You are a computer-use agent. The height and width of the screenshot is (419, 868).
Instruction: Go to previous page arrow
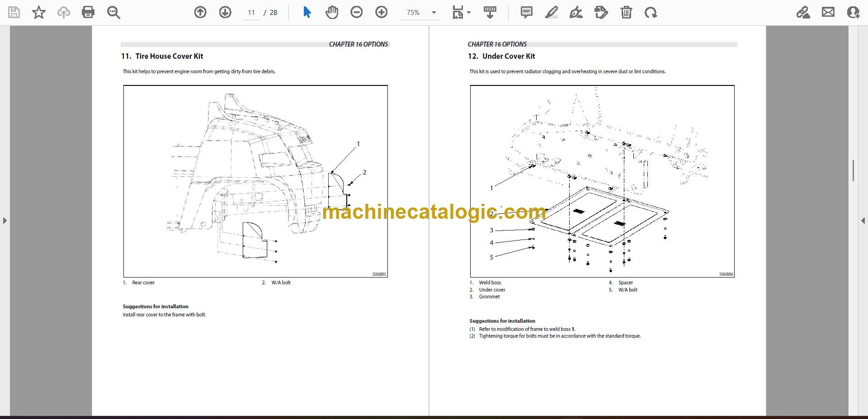200,12
